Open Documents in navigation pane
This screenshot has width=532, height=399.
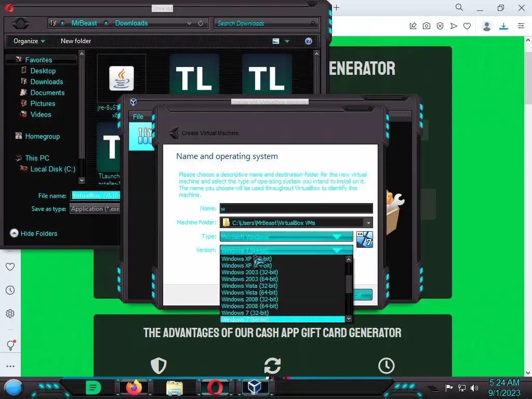47,92
